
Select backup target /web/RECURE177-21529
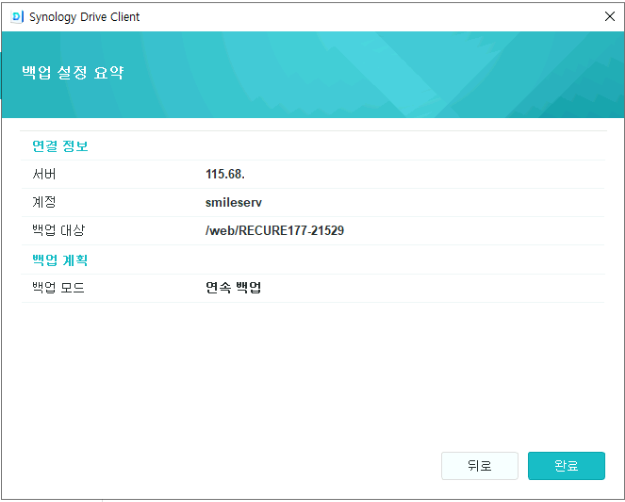pyautogui.click(x=275, y=230)
